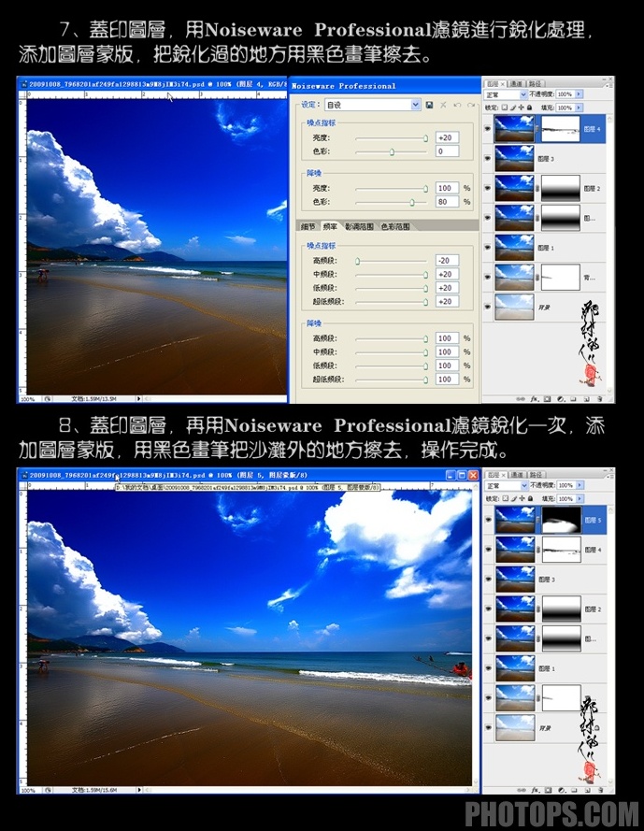The width and height of the screenshot is (644, 831).
Task: Open the step 8 document status bar arrow
Action: point(139,790)
